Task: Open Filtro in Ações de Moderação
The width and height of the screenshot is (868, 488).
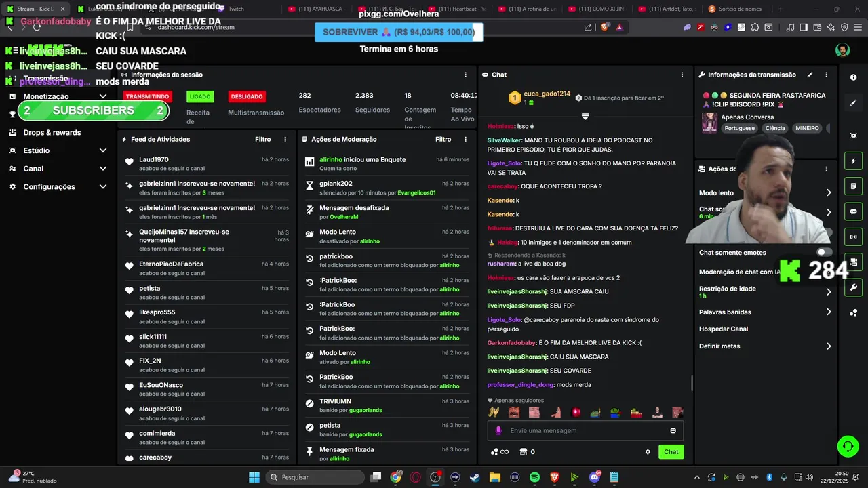Action: pos(443,139)
